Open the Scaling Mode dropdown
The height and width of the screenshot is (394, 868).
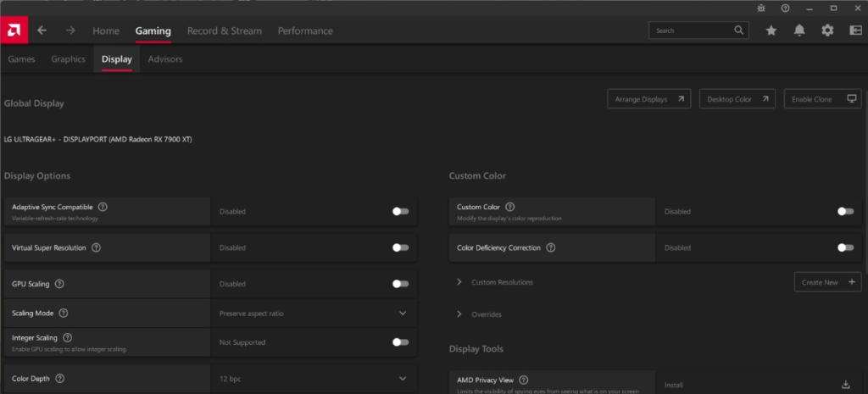point(403,314)
